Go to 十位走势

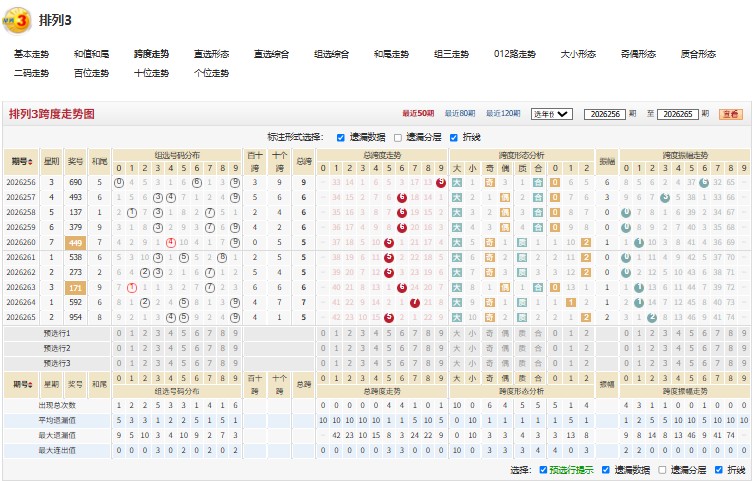click(x=151, y=73)
